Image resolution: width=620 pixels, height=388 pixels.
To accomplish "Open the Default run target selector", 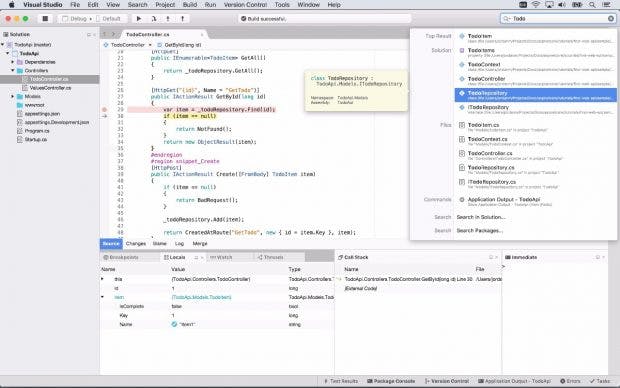I will coord(108,19).
